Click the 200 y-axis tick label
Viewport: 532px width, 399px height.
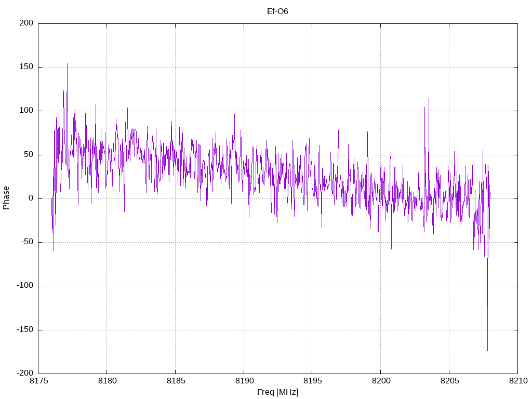click(26, 23)
